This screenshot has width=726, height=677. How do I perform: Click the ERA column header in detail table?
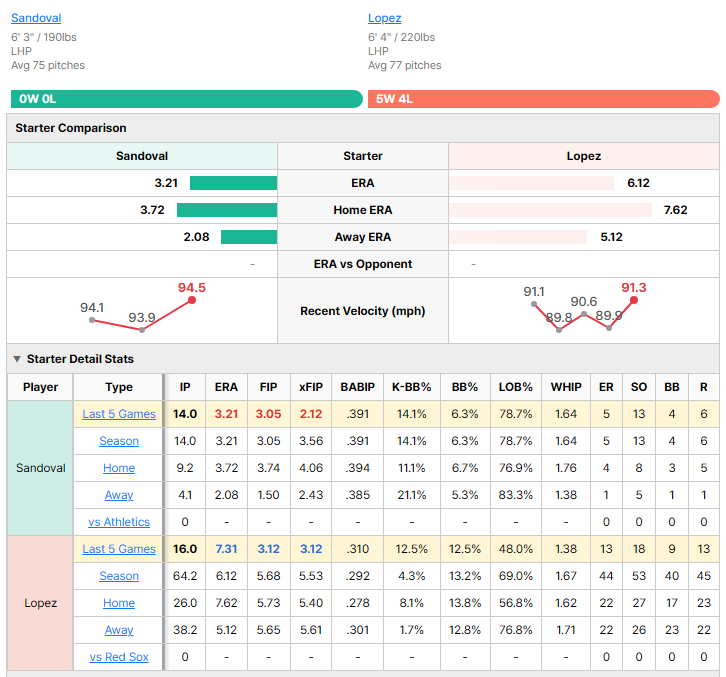point(226,387)
